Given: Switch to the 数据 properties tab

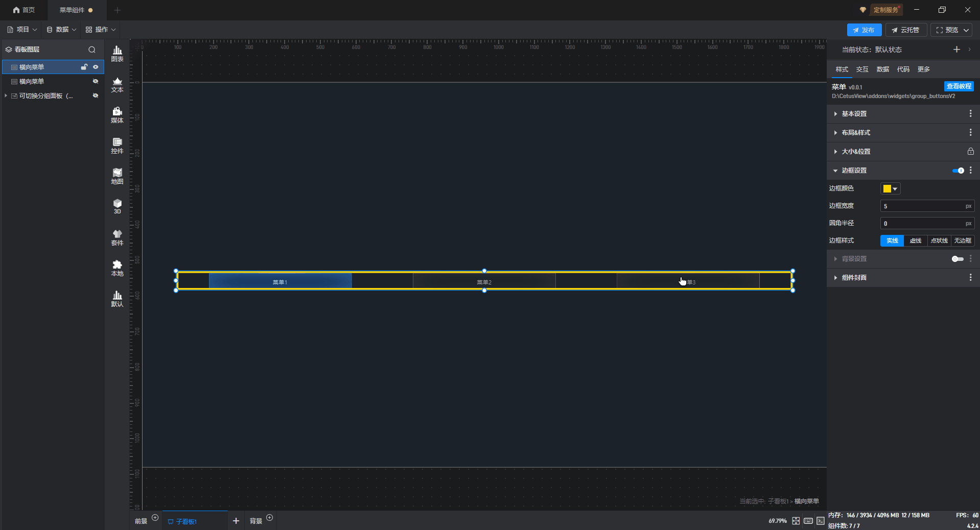Looking at the screenshot, I should click(x=882, y=69).
